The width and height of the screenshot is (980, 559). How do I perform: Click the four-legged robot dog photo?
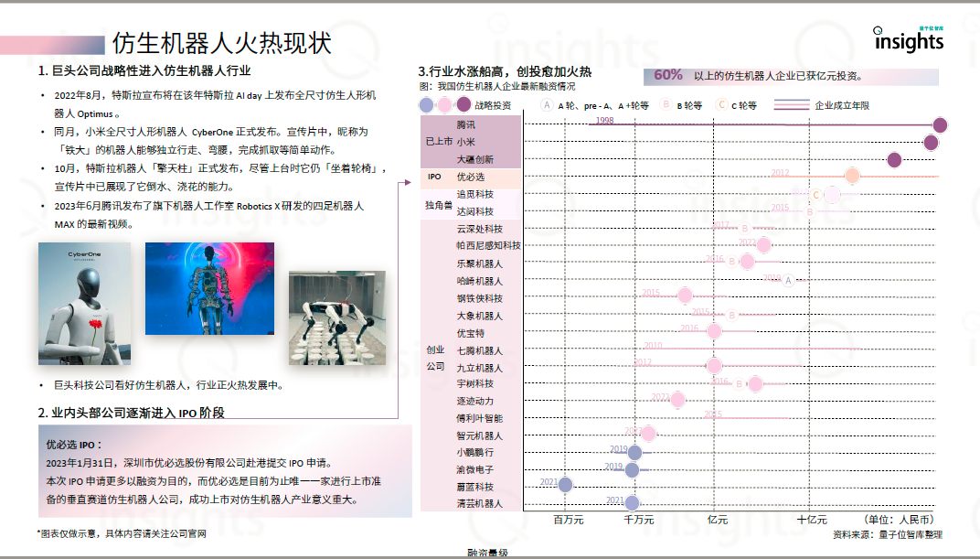point(336,317)
